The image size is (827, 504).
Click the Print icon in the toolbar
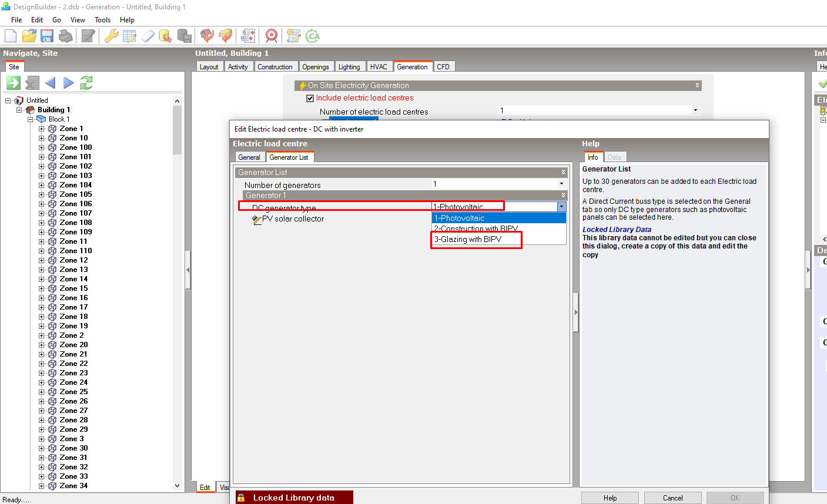click(x=66, y=36)
